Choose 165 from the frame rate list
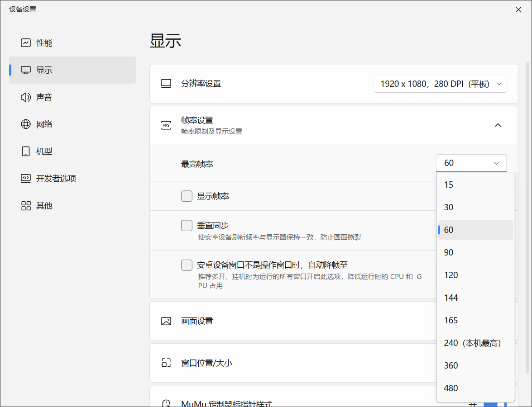The width and height of the screenshot is (532, 407). [x=475, y=320]
